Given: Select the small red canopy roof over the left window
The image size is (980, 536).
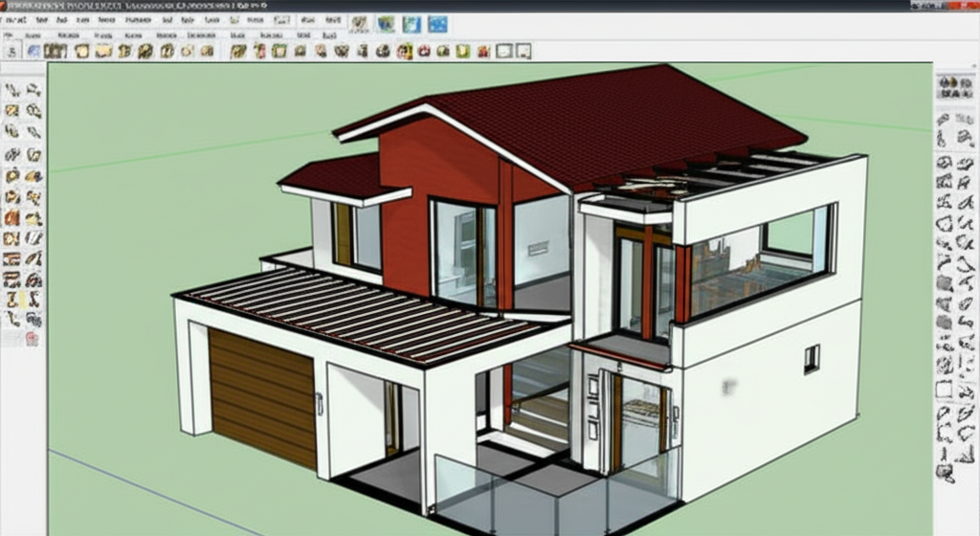Looking at the screenshot, I should coord(344,179).
